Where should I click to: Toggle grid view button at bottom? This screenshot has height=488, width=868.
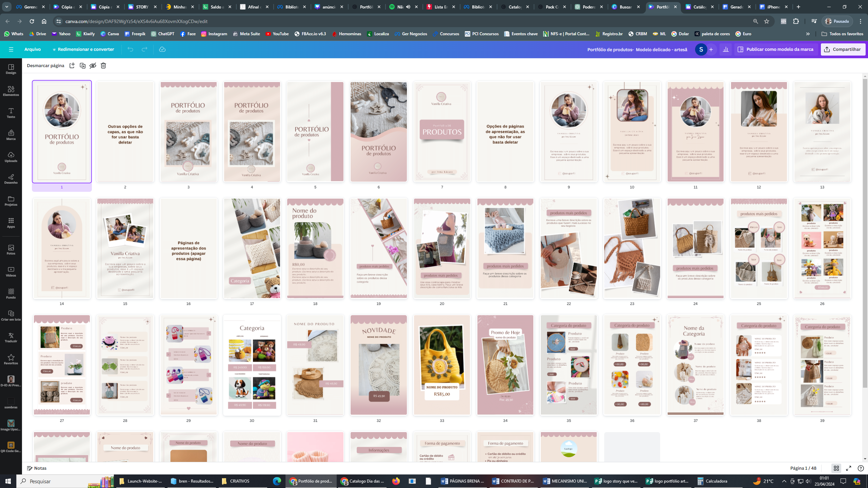click(x=836, y=468)
